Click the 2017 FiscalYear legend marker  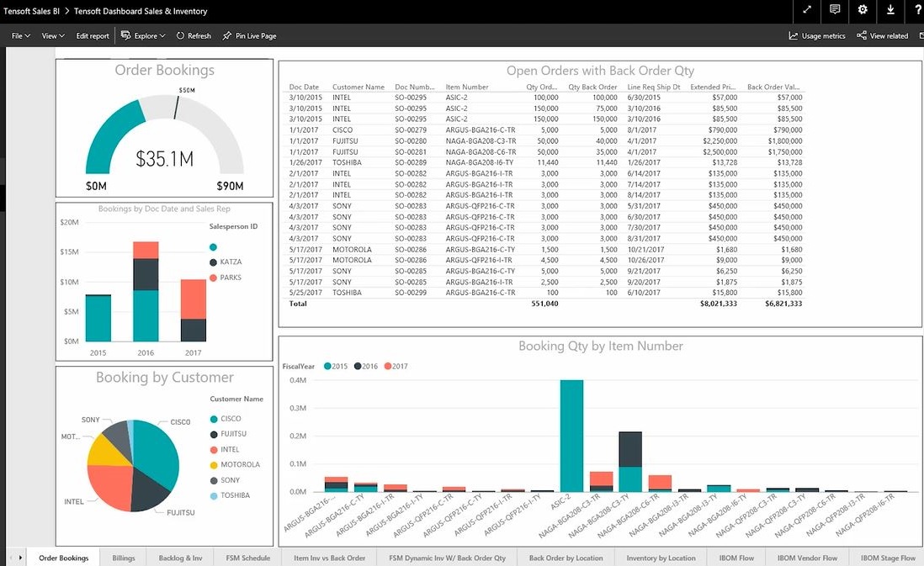(388, 367)
